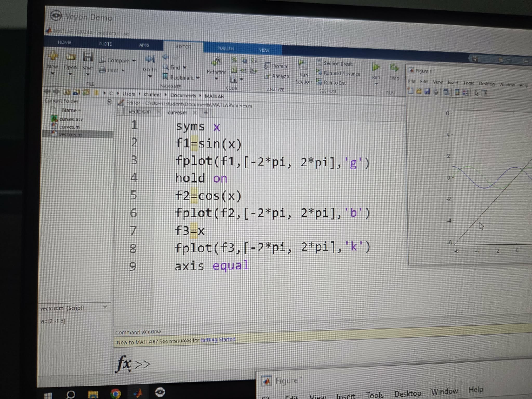Screen dimensions: 532x399
Task: Open Google Chrome from the taskbar
Action: click(x=115, y=394)
